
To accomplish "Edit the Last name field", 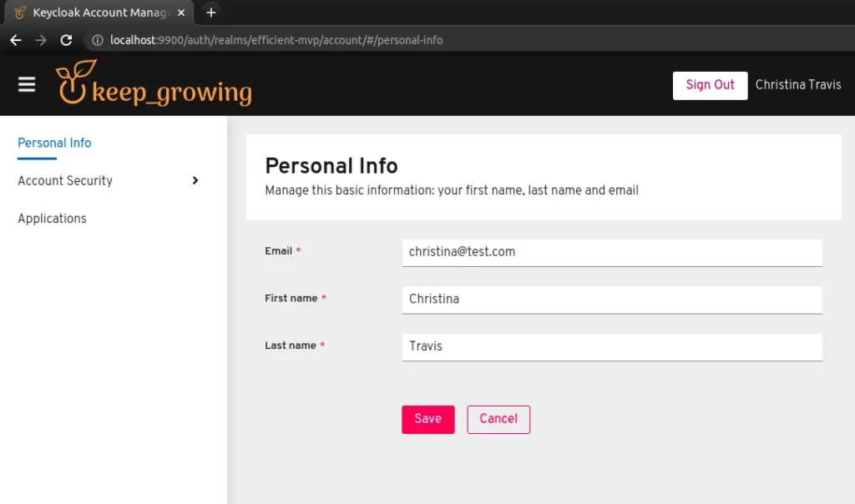I will (612, 346).
